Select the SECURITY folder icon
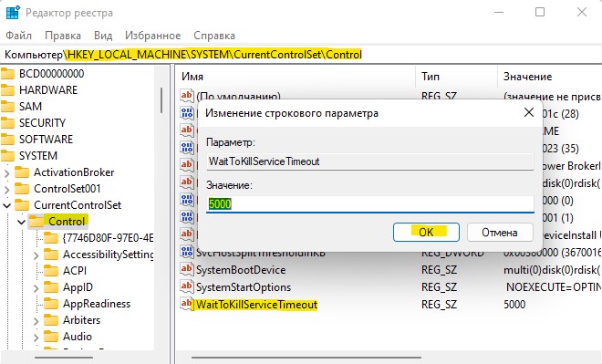This screenshot has height=364, width=602. click(x=7, y=123)
